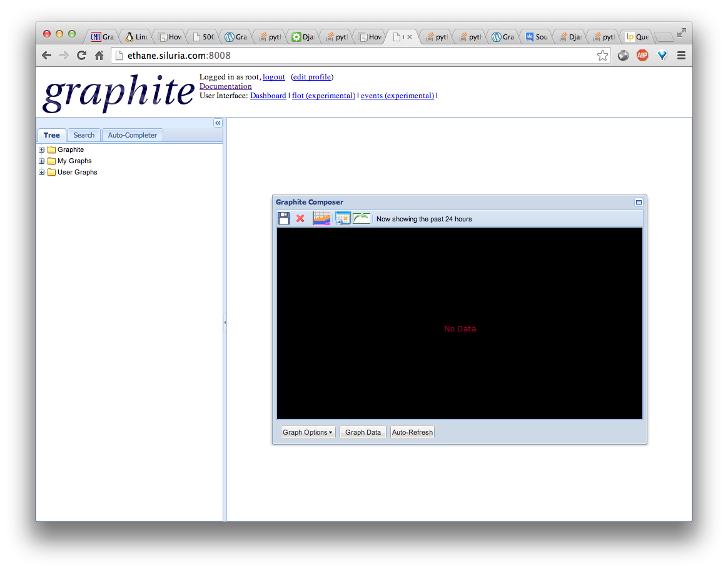Go to the browser home page
This screenshot has width=728, height=571.
pyautogui.click(x=99, y=56)
